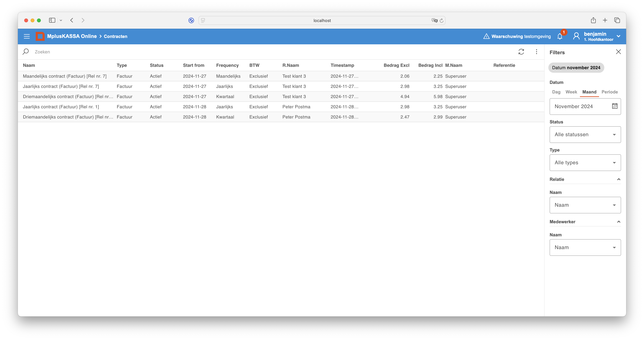Screen dimensions: 644x340
Task: Collapse the Medewerker filter section
Action: [x=619, y=222]
